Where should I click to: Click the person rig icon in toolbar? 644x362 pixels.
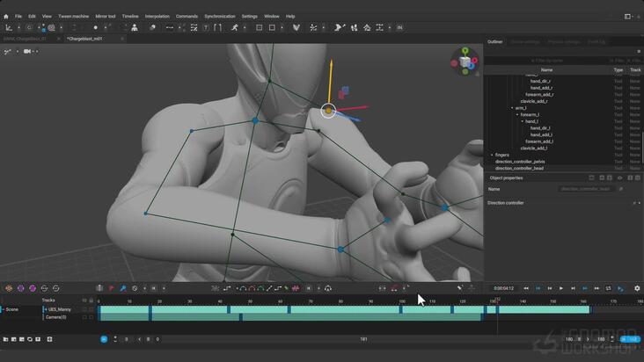pyautogui.click(x=135, y=28)
